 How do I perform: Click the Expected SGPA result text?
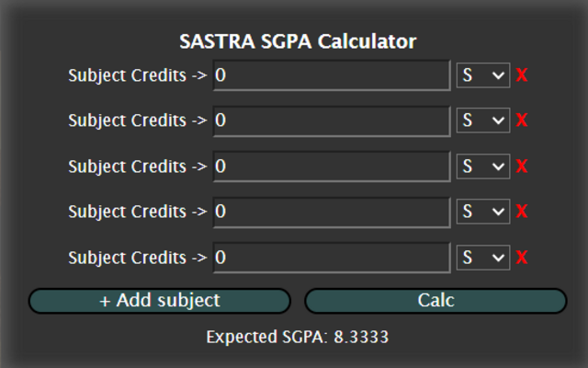pyautogui.click(x=297, y=337)
